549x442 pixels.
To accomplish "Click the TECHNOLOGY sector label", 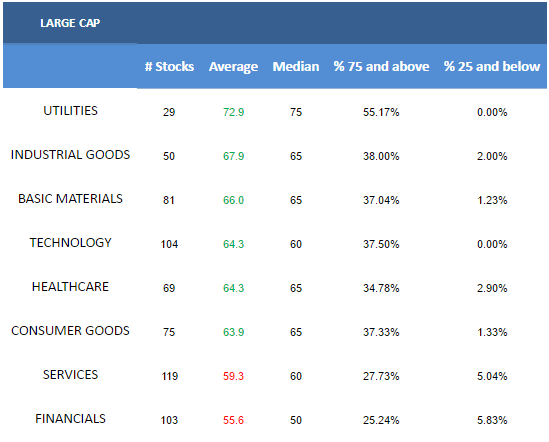I will pos(70,243).
